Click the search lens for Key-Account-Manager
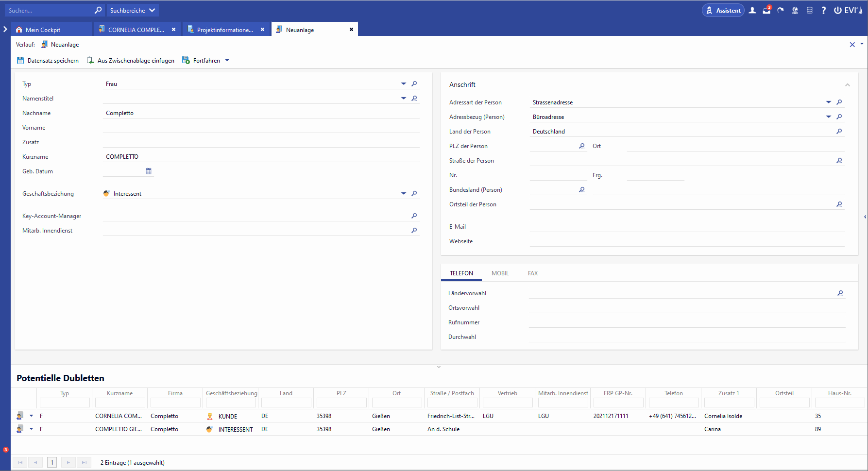Viewport: 868px width, 471px height. click(x=414, y=216)
